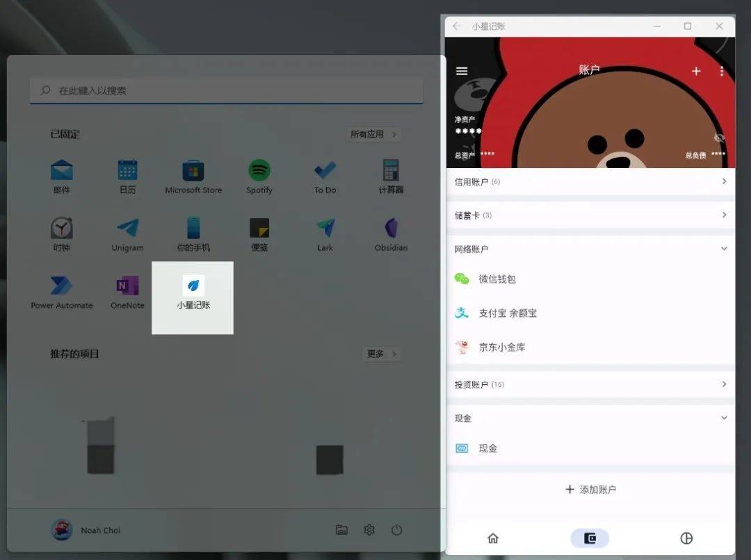Switch to the pie chart statistics tab

click(686, 538)
